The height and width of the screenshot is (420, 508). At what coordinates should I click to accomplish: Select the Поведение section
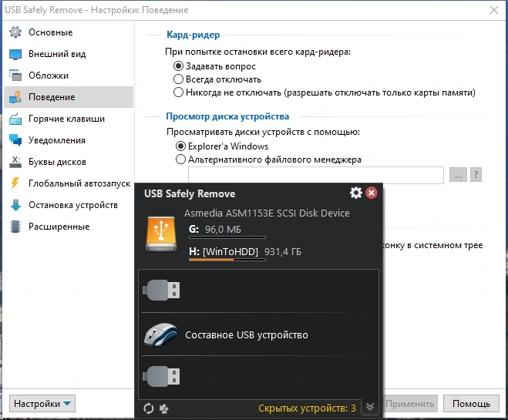pos(69,97)
